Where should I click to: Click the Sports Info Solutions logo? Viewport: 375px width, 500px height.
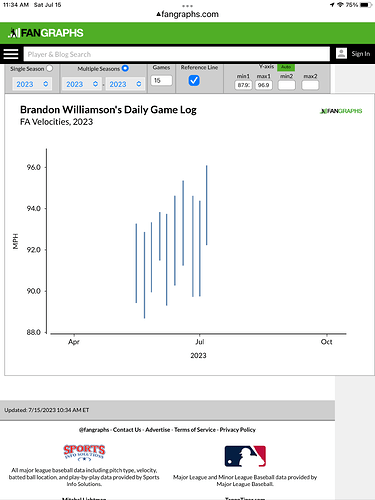point(84,453)
